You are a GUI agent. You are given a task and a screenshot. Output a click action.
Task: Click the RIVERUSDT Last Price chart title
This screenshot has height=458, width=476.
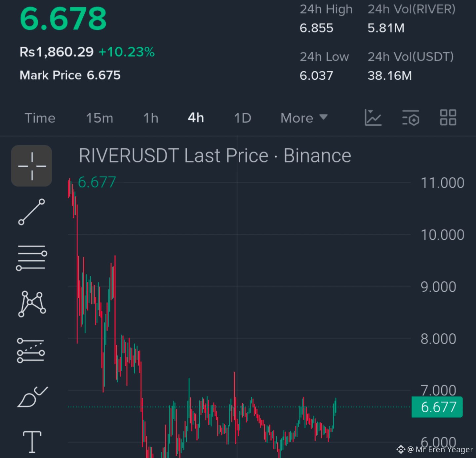[x=215, y=155]
